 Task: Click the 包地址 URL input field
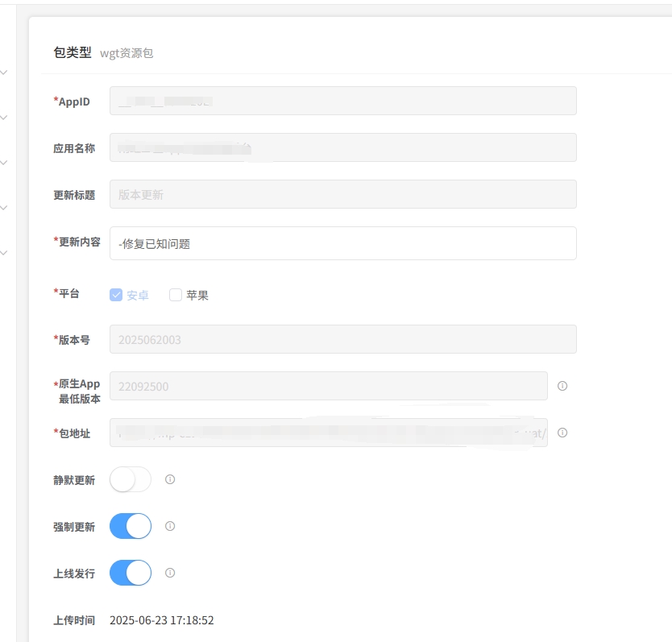click(328, 433)
